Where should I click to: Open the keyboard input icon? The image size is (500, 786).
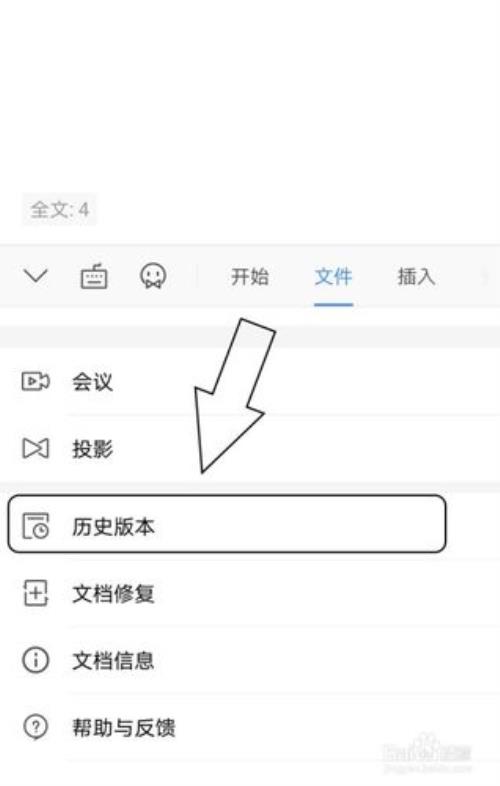click(x=94, y=276)
